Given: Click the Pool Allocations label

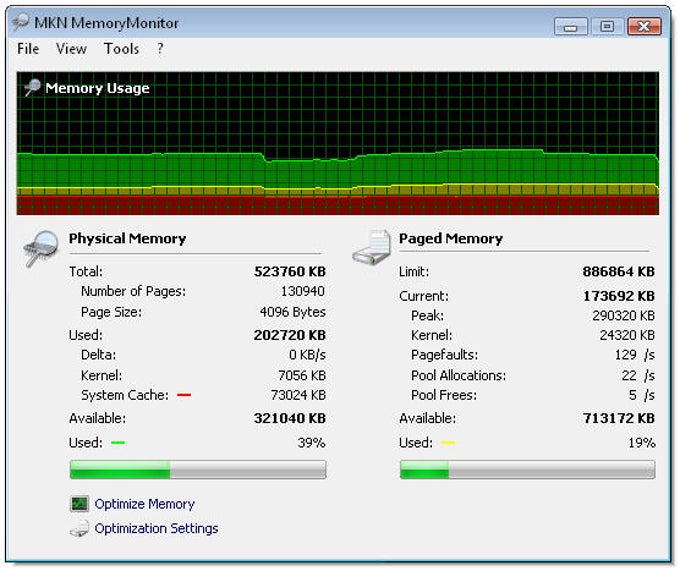Looking at the screenshot, I should [x=458, y=375].
